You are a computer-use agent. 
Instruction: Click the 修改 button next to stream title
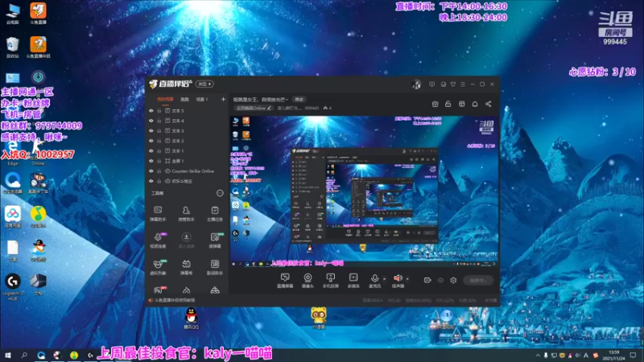pos(299,99)
